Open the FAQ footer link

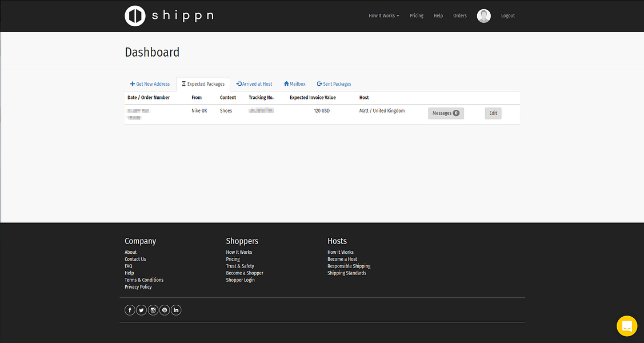[129, 266]
